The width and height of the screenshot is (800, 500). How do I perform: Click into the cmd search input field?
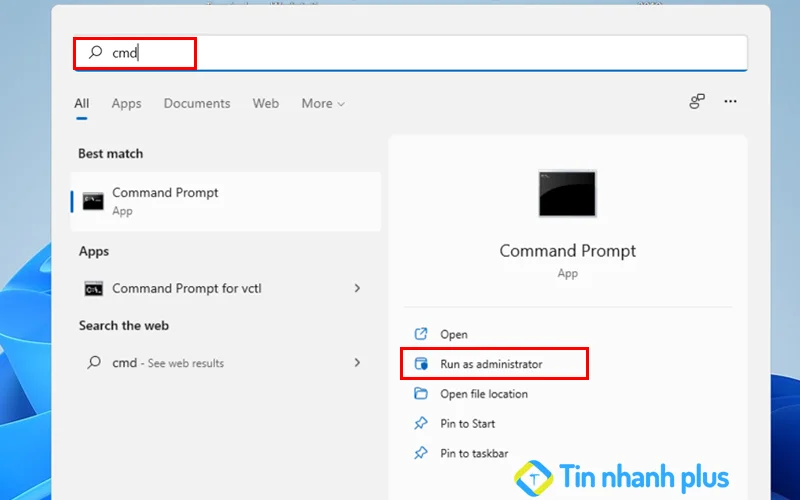click(410, 53)
